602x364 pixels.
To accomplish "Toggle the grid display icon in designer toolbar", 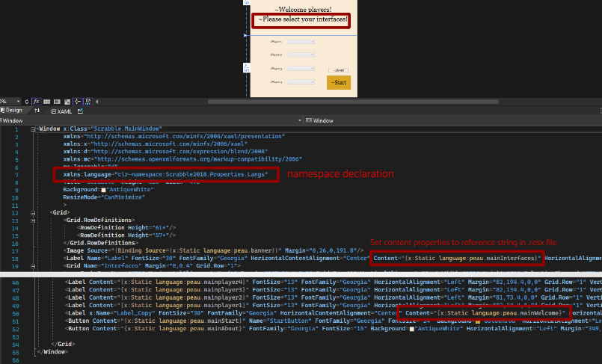I will (46, 101).
